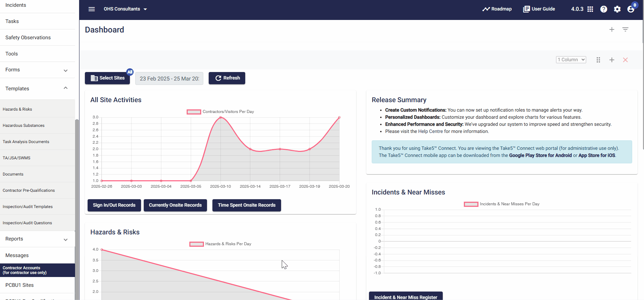Open the hamburger navigation menu
The width and height of the screenshot is (644, 300).
(92, 9)
